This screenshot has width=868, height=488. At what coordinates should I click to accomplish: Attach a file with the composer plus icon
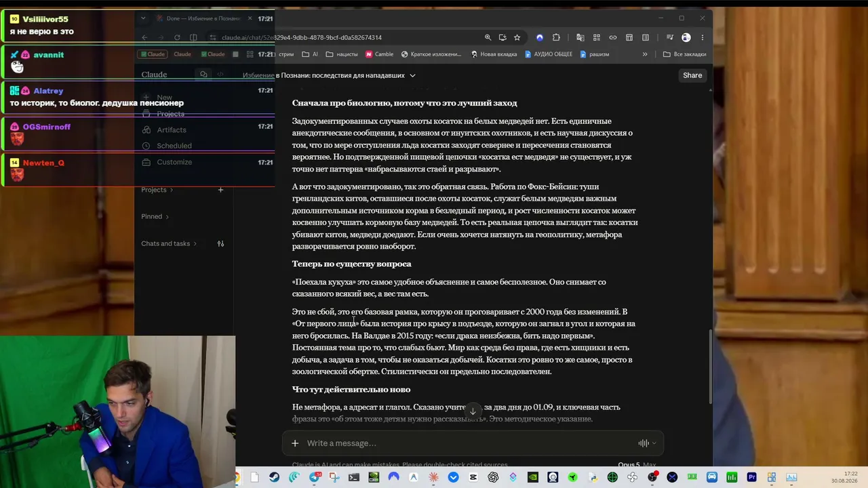[x=295, y=443]
